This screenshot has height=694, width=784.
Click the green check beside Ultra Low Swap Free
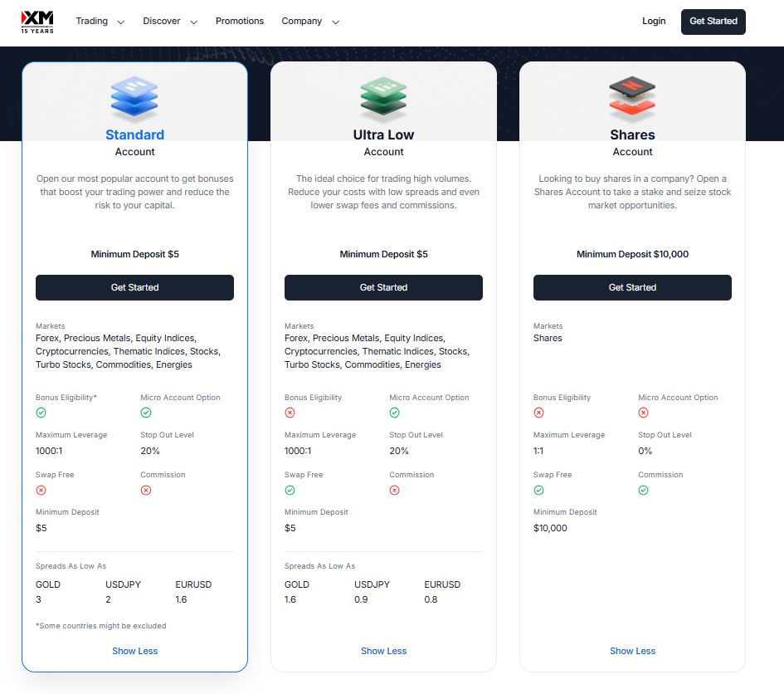tap(290, 490)
